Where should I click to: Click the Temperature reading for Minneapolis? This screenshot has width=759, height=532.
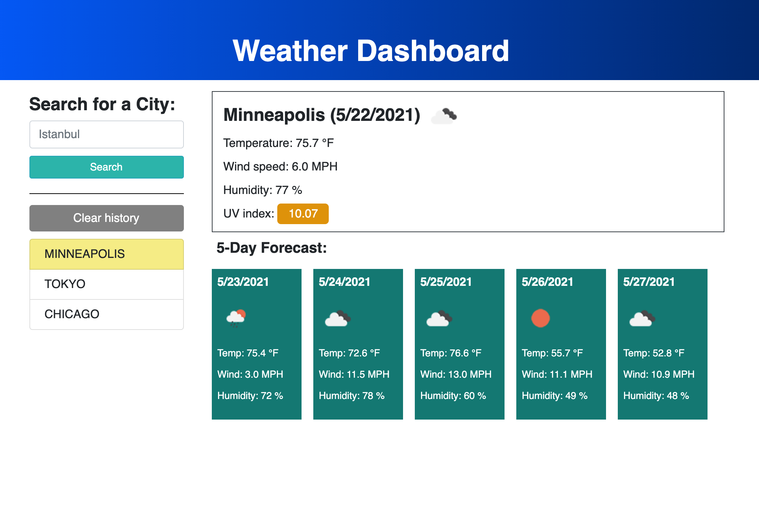pyautogui.click(x=278, y=143)
